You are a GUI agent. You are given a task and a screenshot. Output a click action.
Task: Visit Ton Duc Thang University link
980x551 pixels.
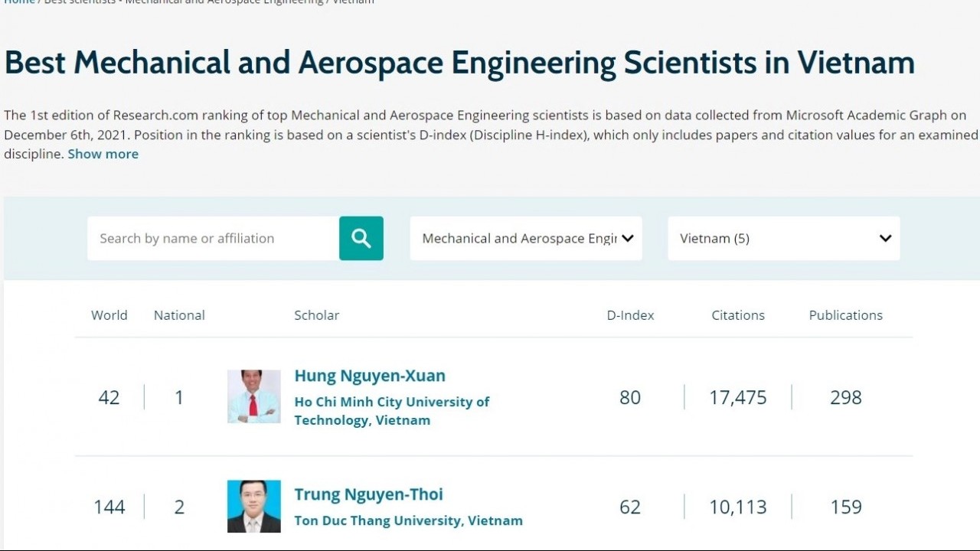click(x=408, y=520)
